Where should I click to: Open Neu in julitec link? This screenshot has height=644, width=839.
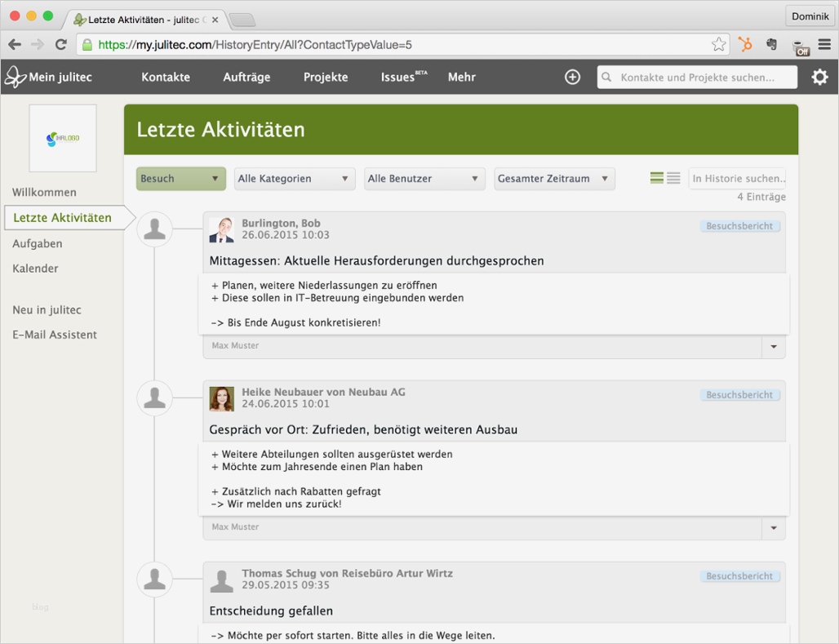click(x=47, y=310)
